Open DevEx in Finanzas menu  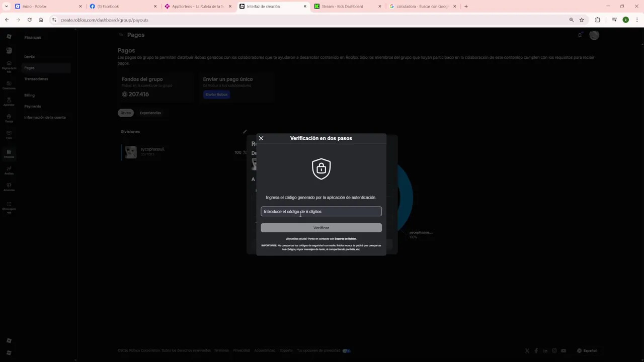[x=29, y=57]
